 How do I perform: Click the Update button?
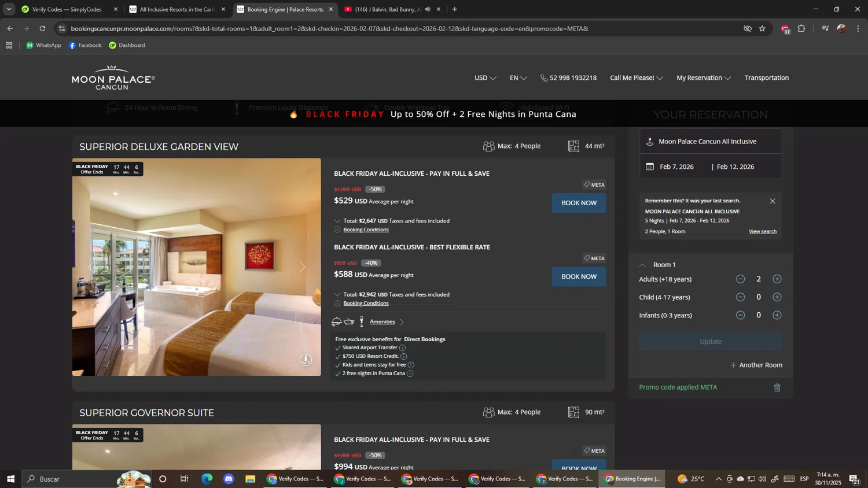pyautogui.click(x=711, y=342)
